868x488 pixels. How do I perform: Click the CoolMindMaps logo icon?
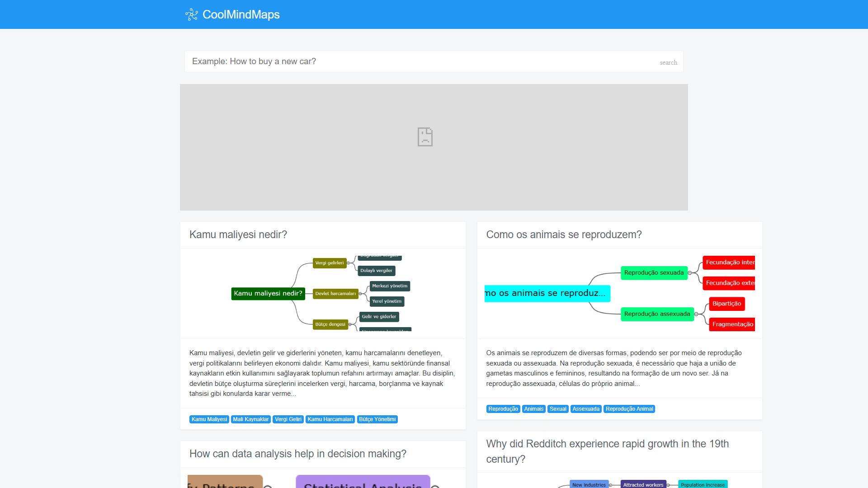pyautogui.click(x=192, y=14)
